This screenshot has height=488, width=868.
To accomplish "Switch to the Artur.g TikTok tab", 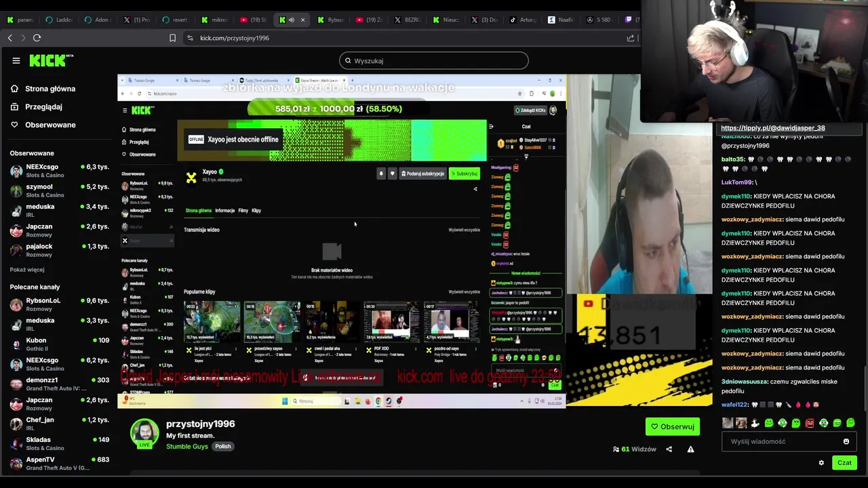I will (x=524, y=20).
